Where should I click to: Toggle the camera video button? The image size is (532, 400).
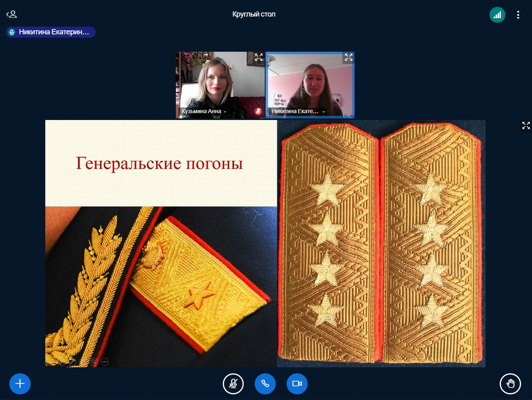[x=297, y=383]
